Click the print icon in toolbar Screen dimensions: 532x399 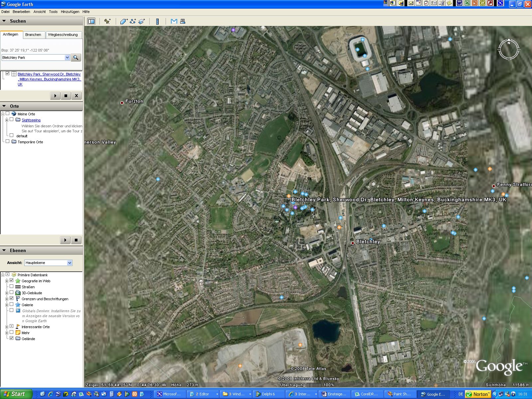(x=183, y=21)
